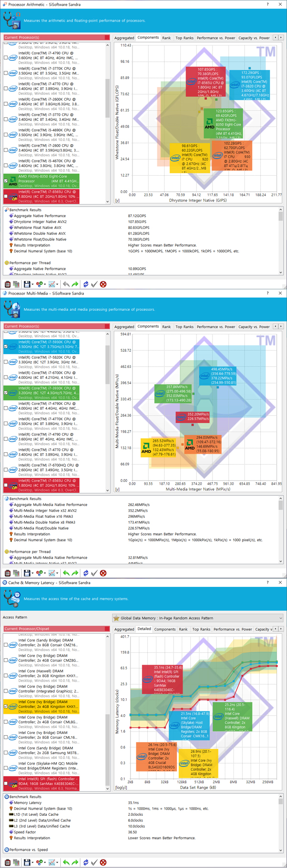The height and width of the screenshot is (868, 287).
Task: Switch to Aggregated tab in Processor Arithmetic window
Action: tap(124, 38)
